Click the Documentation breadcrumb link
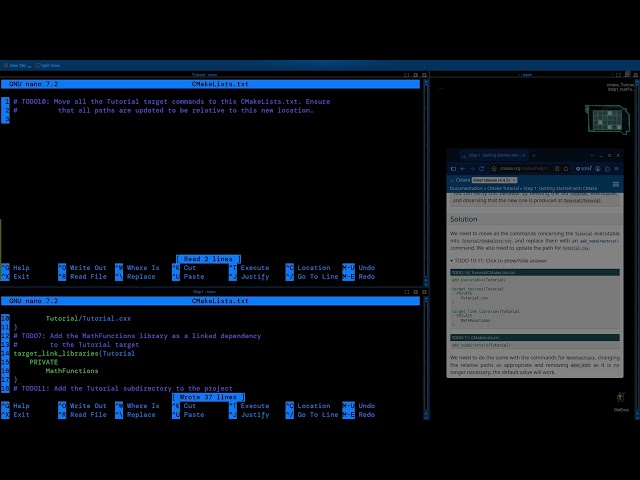 point(466,189)
